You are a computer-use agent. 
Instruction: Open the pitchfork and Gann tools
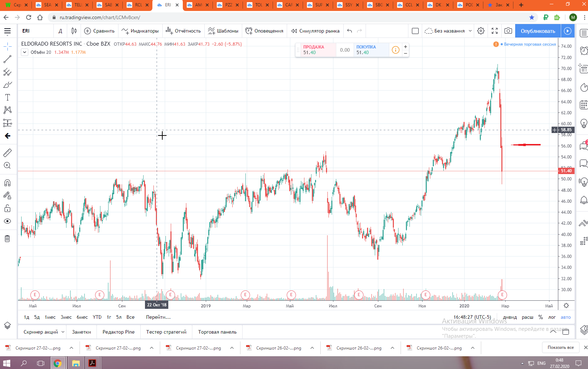point(7,72)
